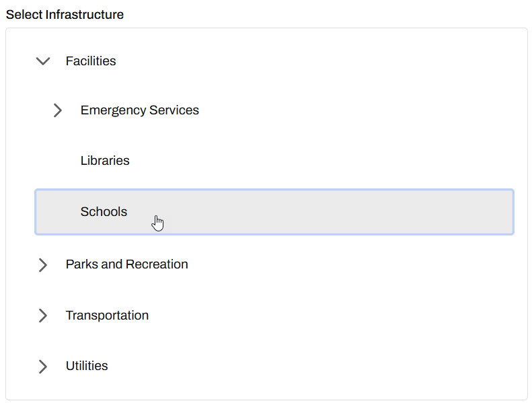Click the Facilities parent category name

tap(91, 61)
